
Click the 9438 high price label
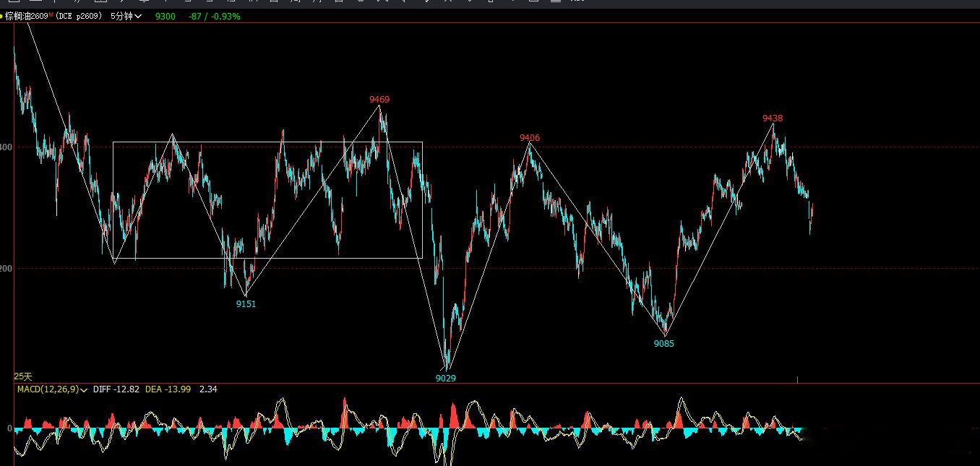[x=773, y=118]
